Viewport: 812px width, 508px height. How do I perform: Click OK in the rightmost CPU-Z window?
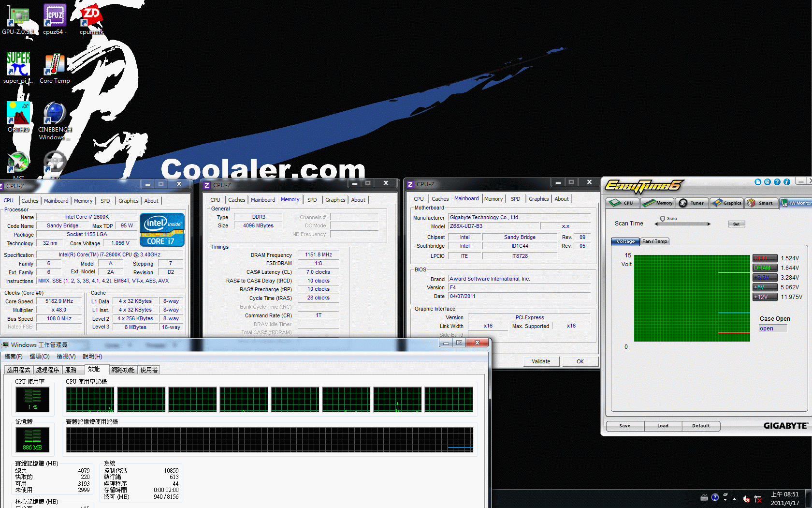tap(580, 361)
